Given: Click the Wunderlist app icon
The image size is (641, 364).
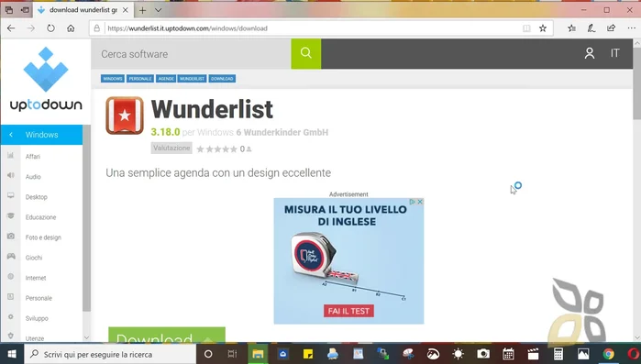Looking at the screenshot, I should tap(125, 116).
